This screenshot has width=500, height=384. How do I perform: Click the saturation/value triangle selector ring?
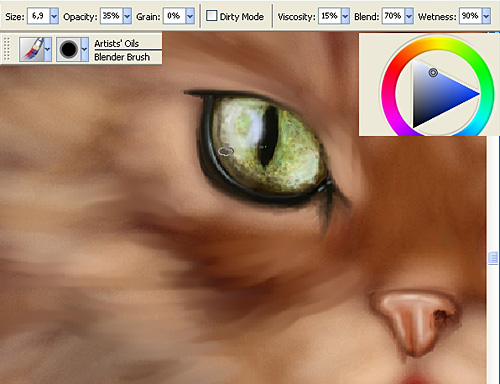tap(433, 72)
